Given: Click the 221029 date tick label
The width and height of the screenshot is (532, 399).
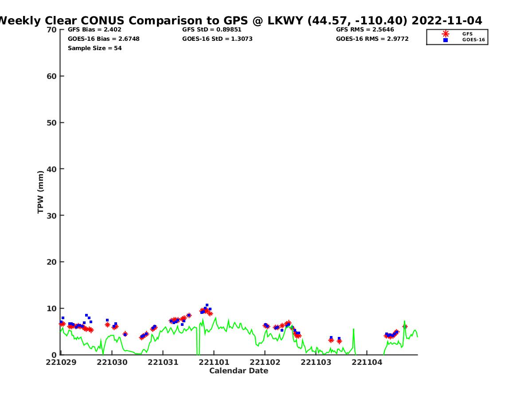Looking at the screenshot, I should (61, 362).
